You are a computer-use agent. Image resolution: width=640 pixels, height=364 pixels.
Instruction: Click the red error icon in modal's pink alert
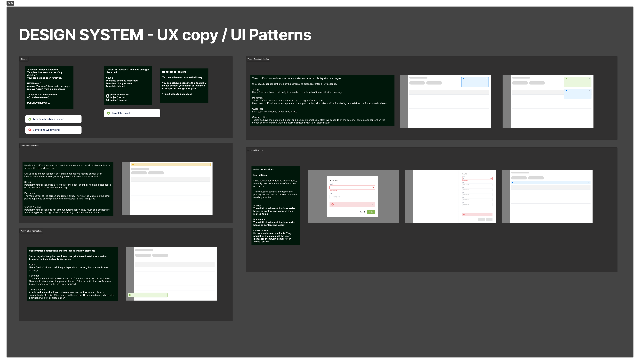pos(333,205)
